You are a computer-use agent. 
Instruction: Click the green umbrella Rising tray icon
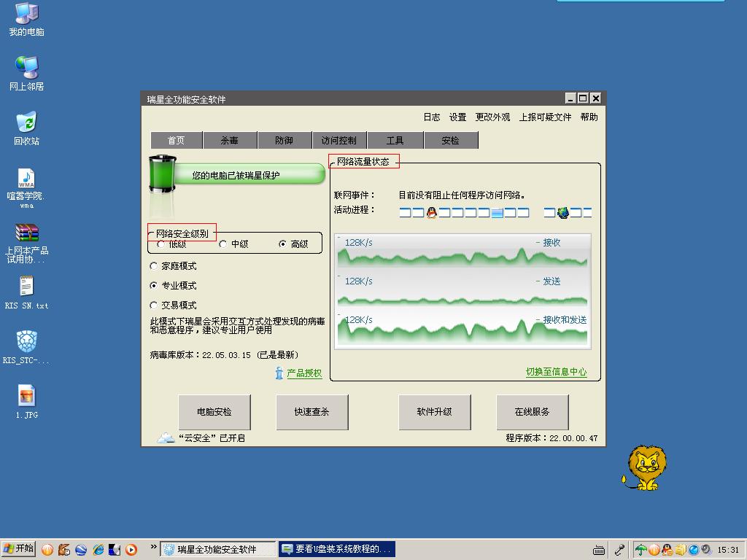pyautogui.click(x=640, y=550)
